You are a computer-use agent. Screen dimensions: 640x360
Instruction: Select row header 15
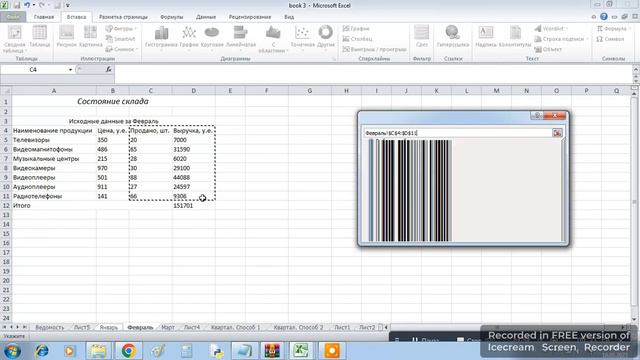point(6,234)
